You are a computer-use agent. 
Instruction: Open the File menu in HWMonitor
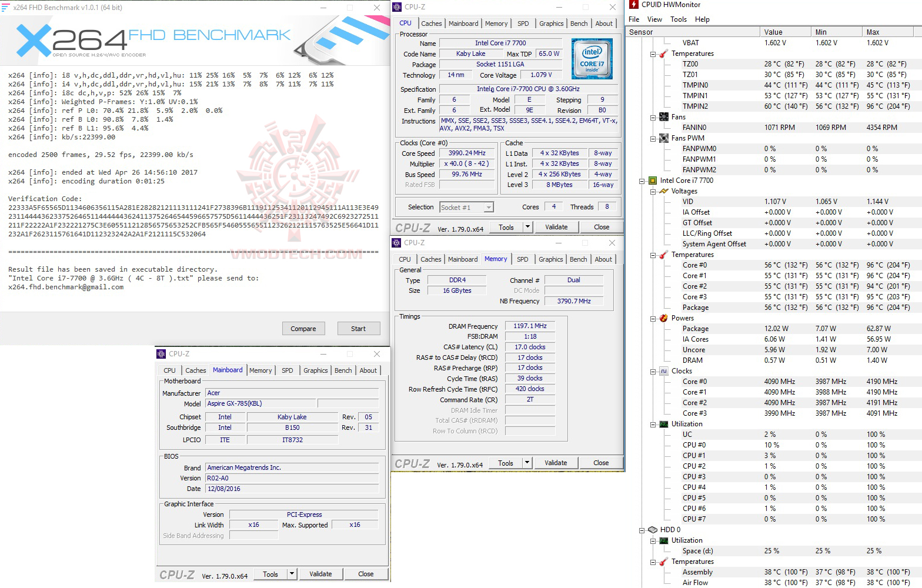pyautogui.click(x=634, y=19)
